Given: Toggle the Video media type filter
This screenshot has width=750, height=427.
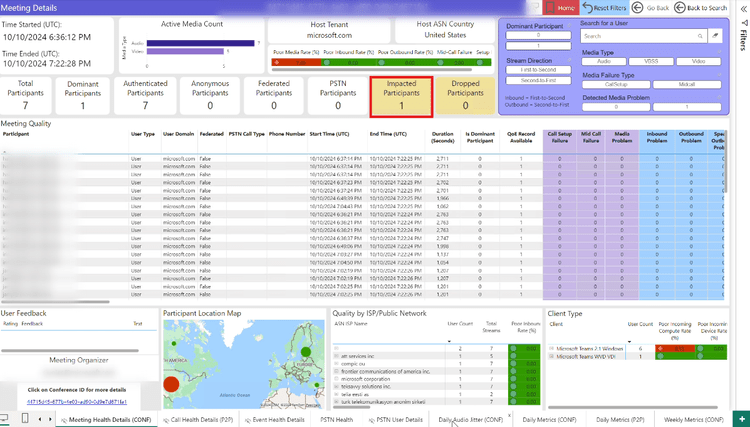Looking at the screenshot, I should pyautogui.click(x=698, y=61).
